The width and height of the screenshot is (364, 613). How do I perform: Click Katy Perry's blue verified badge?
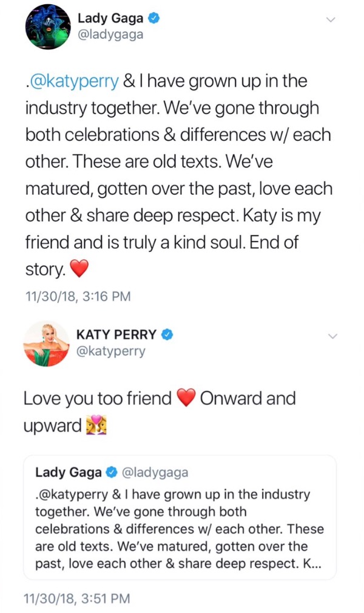167,334
